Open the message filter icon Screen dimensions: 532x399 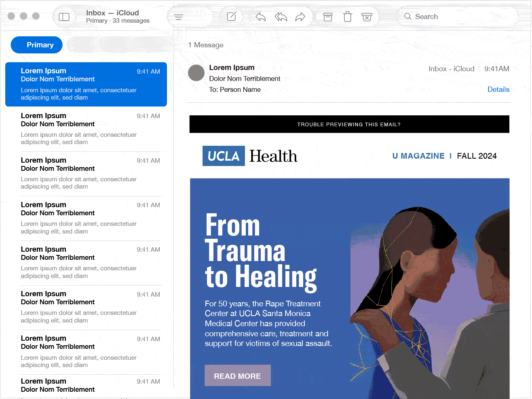[x=178, y=16]
